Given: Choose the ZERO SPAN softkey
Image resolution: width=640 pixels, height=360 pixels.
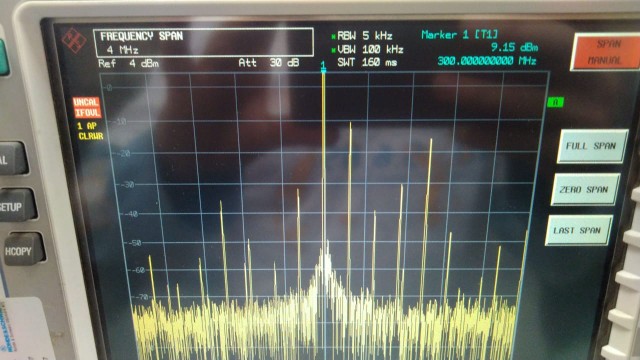Looking at the screenshot, I should click(x=584, y=189).
